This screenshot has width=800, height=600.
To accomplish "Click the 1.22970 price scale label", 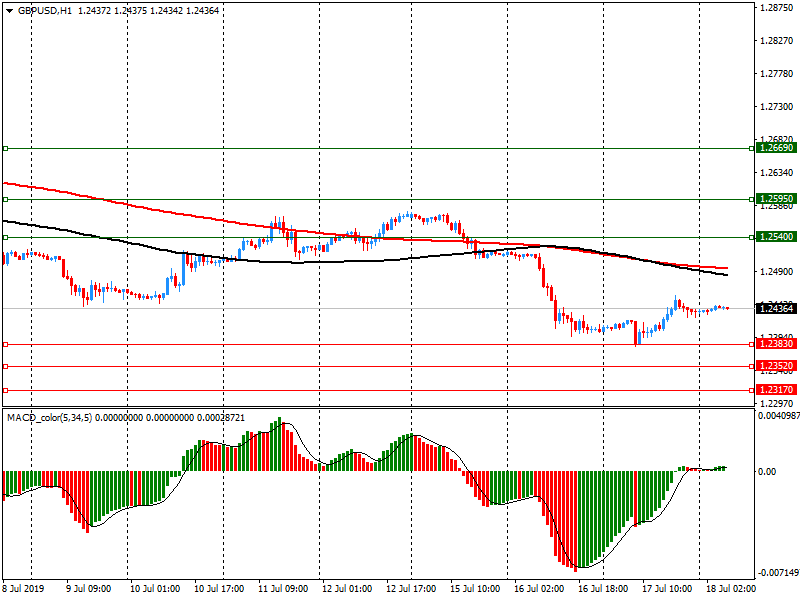I will pos(777,403).
